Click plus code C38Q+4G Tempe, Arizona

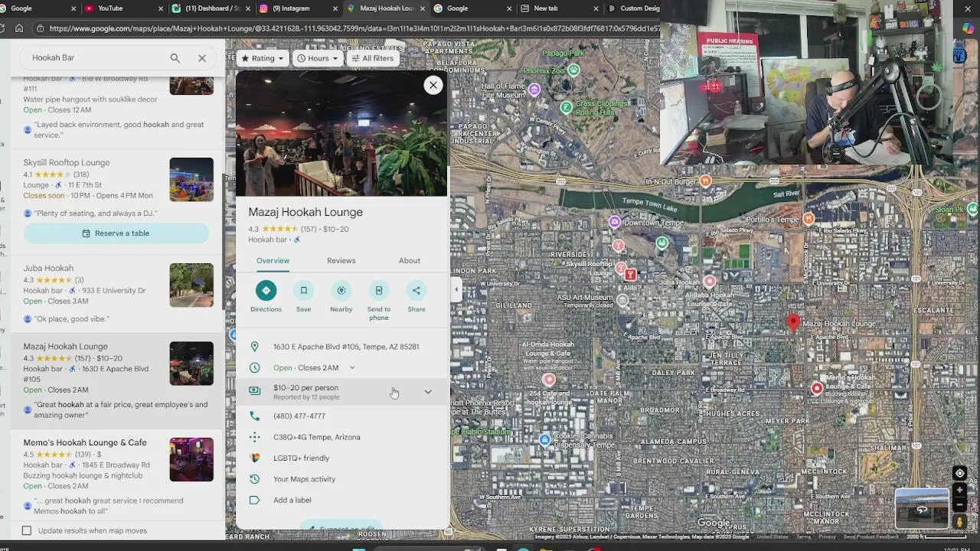click(317, 437)
